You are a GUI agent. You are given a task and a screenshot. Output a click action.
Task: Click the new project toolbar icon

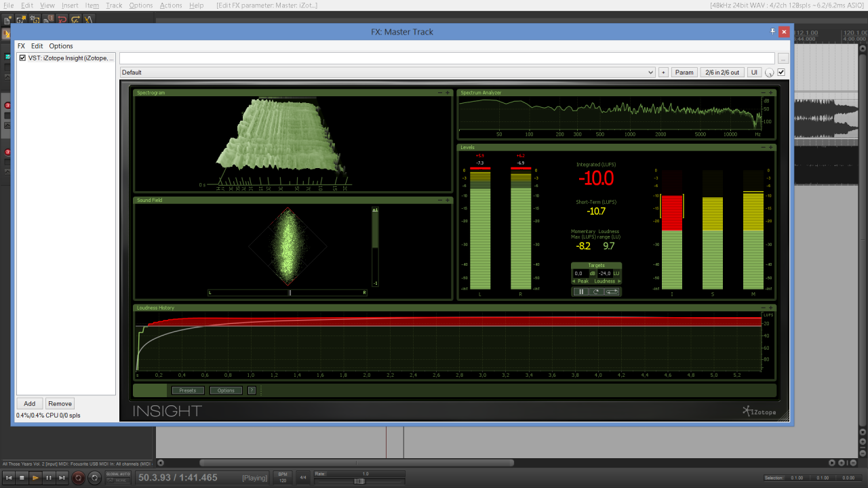pos(7,19)
